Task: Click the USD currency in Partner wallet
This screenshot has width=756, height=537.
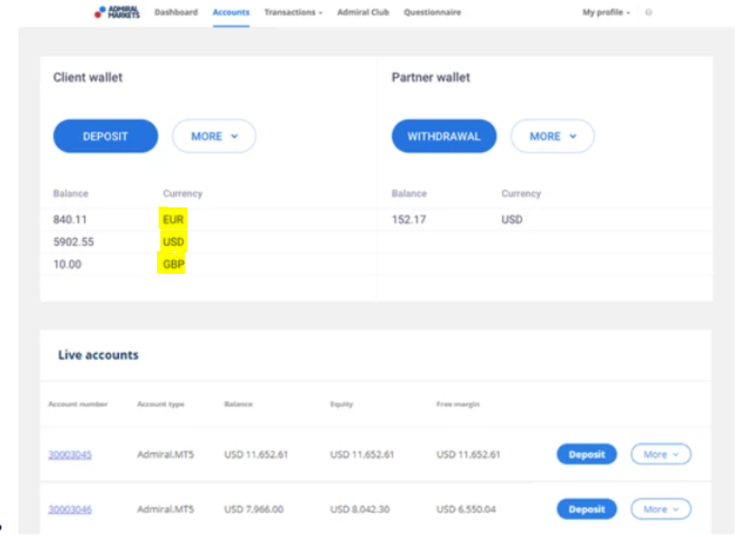Action: coord(512,220)
